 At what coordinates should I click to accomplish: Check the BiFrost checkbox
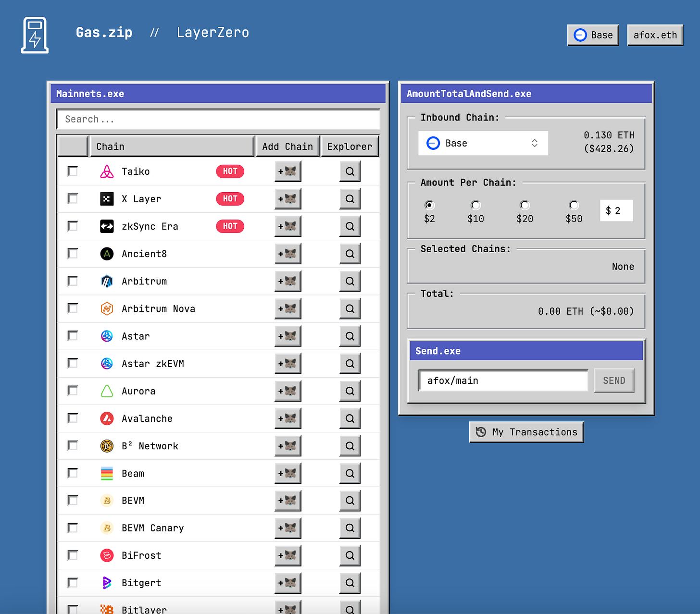(x=73, y=555)
